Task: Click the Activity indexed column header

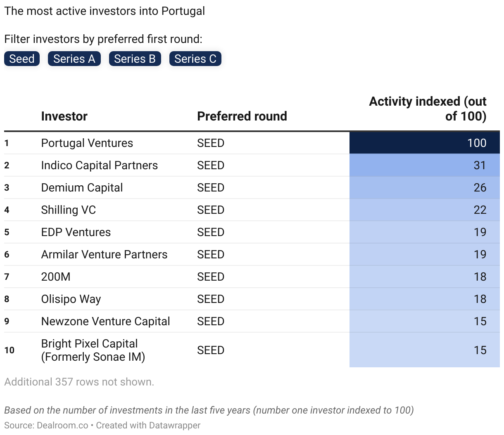Action: point(428,109)
